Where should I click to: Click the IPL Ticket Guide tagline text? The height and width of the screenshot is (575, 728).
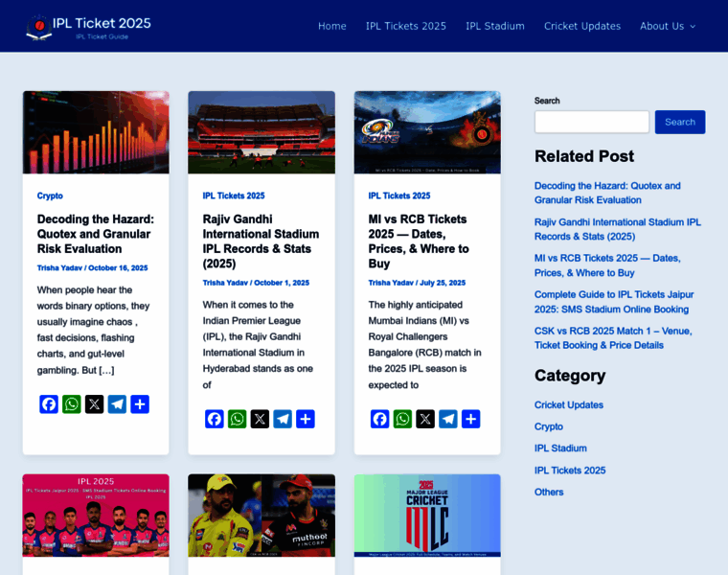tap(102, 36)
